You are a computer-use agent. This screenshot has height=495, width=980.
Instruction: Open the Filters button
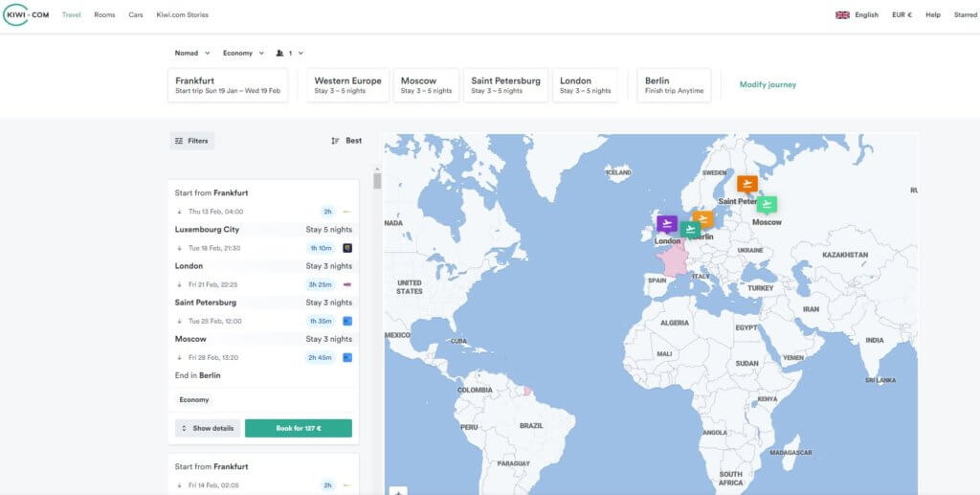(x=191, y=141)
